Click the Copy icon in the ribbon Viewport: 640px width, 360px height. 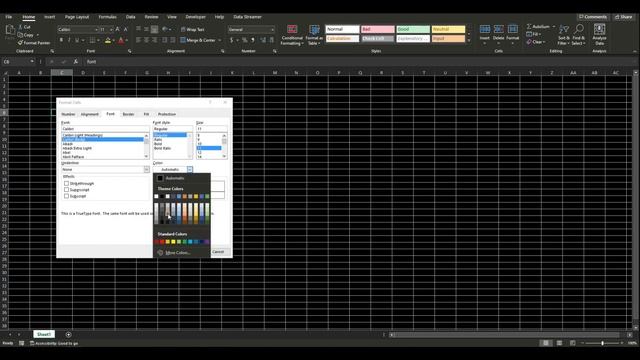click(20, 35)
